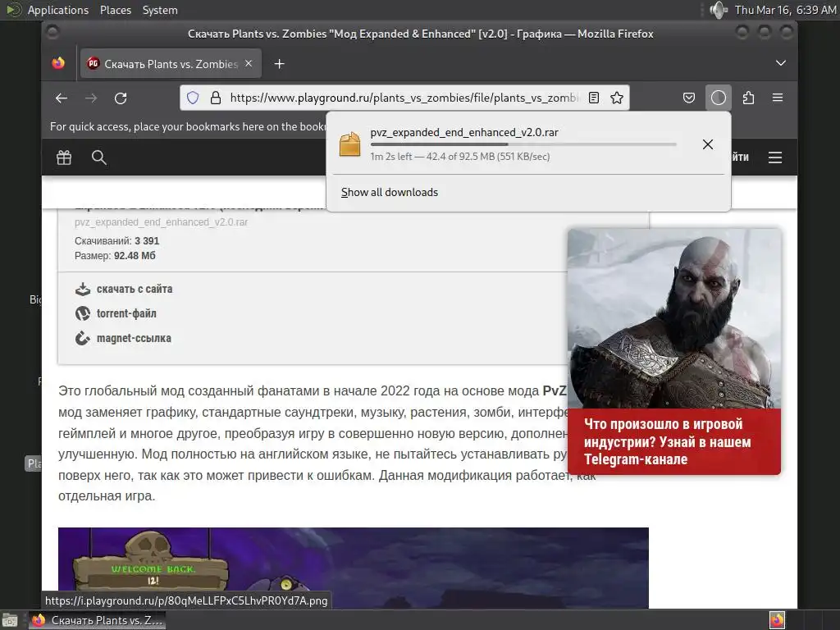
Task: Open the Applications menu
Action: tap(58, 10)
